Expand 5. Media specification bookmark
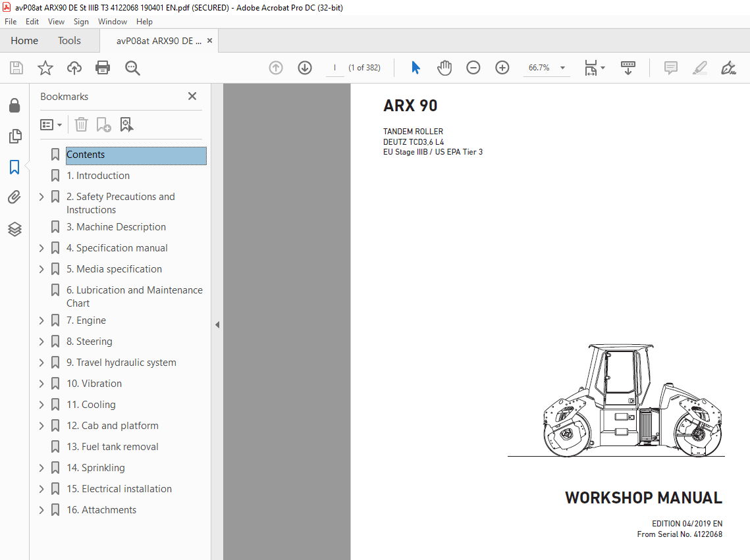 [x=41, y=269]
